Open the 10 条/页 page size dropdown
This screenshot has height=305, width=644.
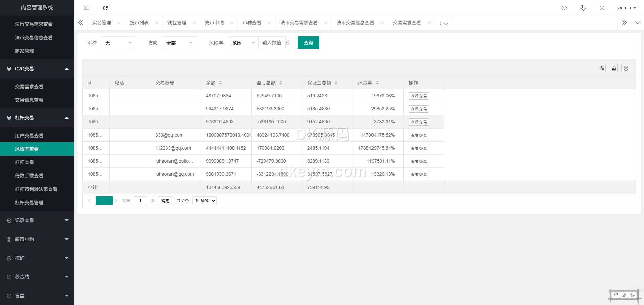point(204,201)
